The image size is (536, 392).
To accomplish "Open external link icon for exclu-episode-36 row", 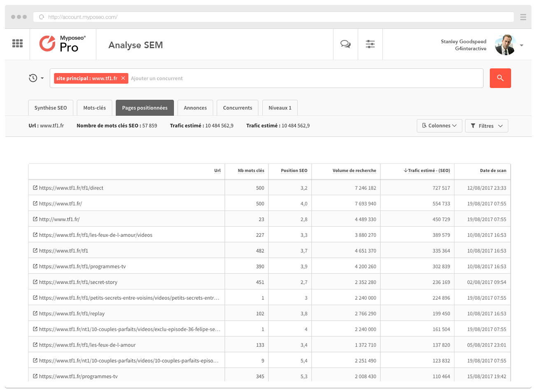I will coord(35,329).
